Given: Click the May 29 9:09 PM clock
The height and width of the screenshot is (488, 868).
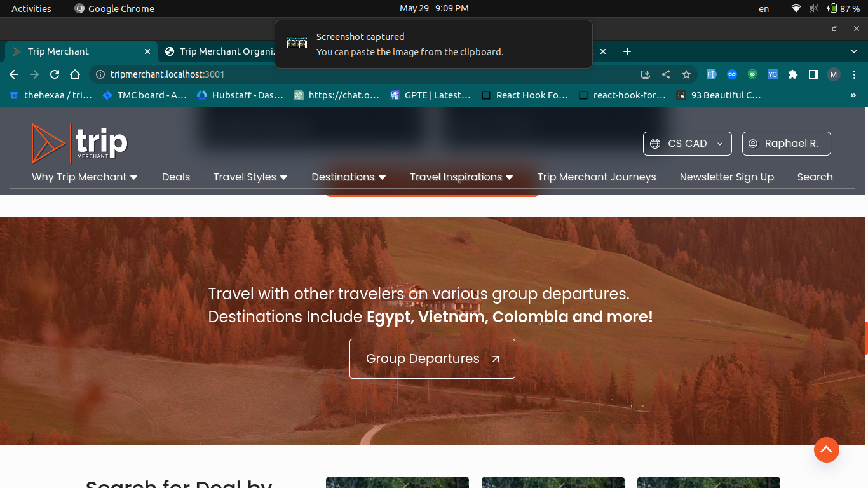Looking at the screenshot, I should (434, 8).
